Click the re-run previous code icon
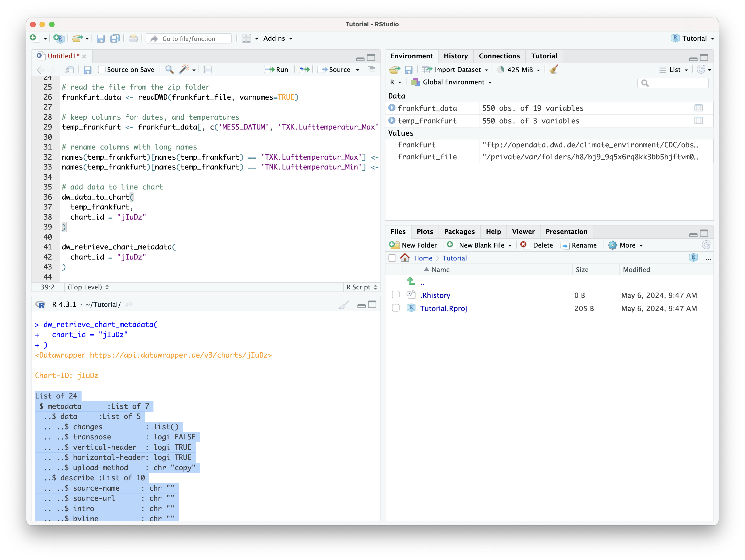 click(x=305, y=69)
